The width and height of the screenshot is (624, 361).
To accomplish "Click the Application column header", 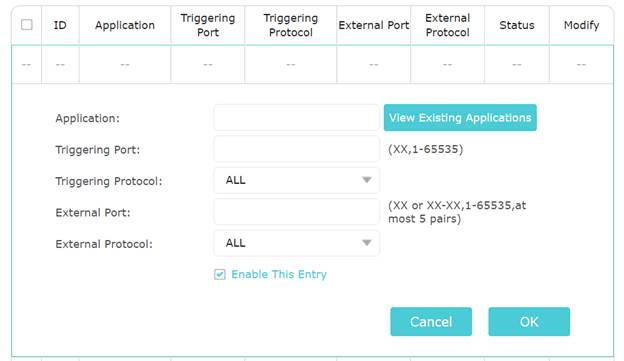I will click(125, 25).
